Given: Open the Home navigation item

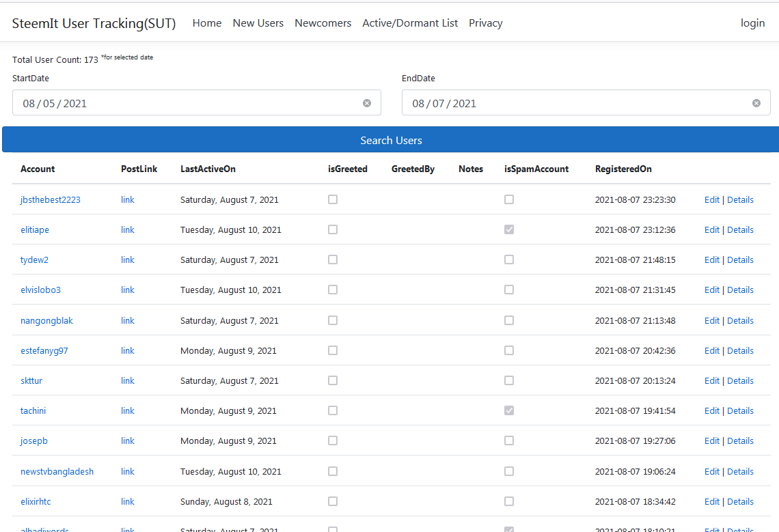Looking at the screenshot, I should coord(206,23).
